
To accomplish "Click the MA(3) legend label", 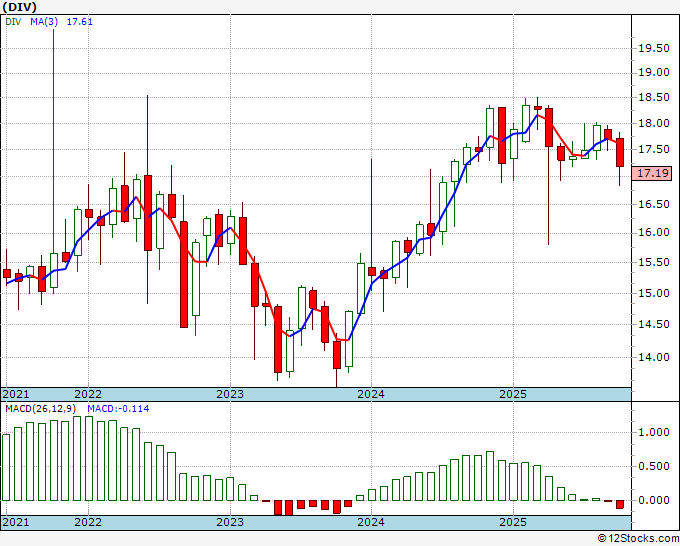I will point(44,22).
